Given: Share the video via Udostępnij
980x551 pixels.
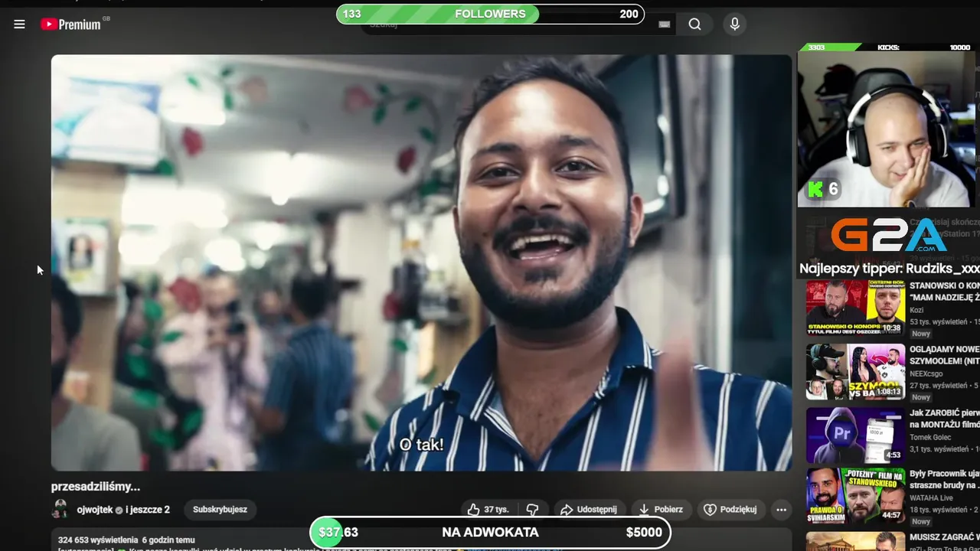Looking at the screenshot, I should pos(588,510).
